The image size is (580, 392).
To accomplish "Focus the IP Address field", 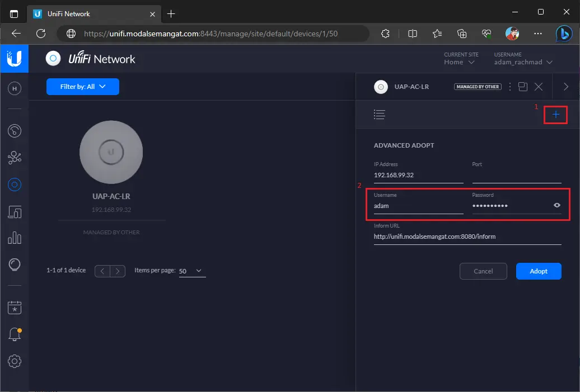I will (418, 175).
